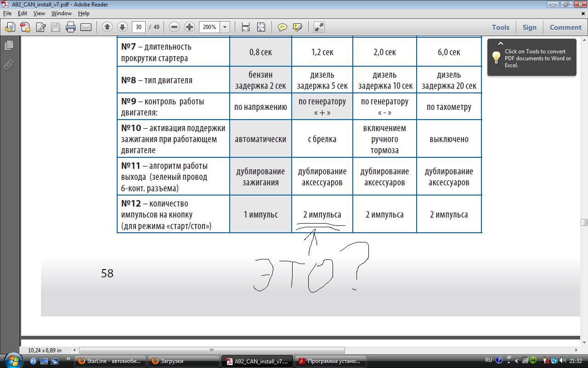This screenshot has height=368, width=588.
Task: Go to previous page with up arrow
Action: coord(107,27)
